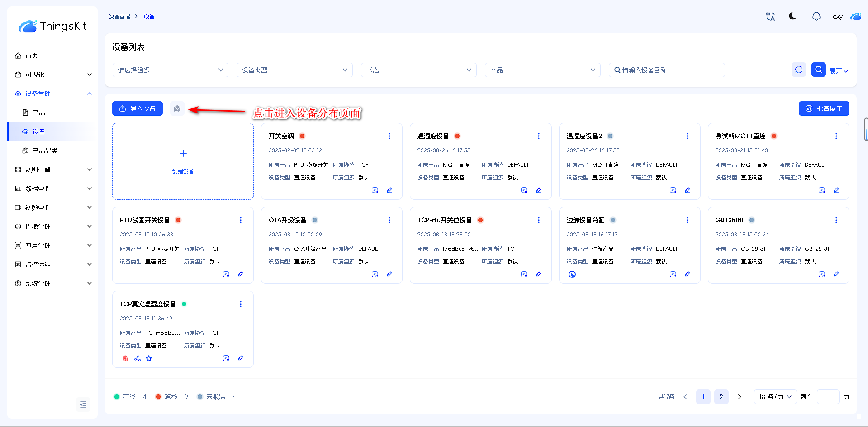Click the blue search magnifier button
Screen dimensions: 868x427
(818, 70)
